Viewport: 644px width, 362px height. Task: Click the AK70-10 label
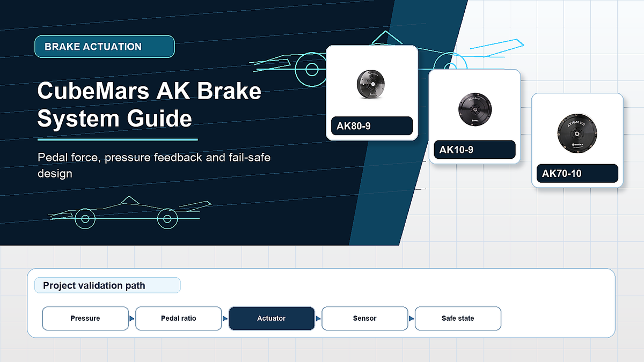coord(577,173)
